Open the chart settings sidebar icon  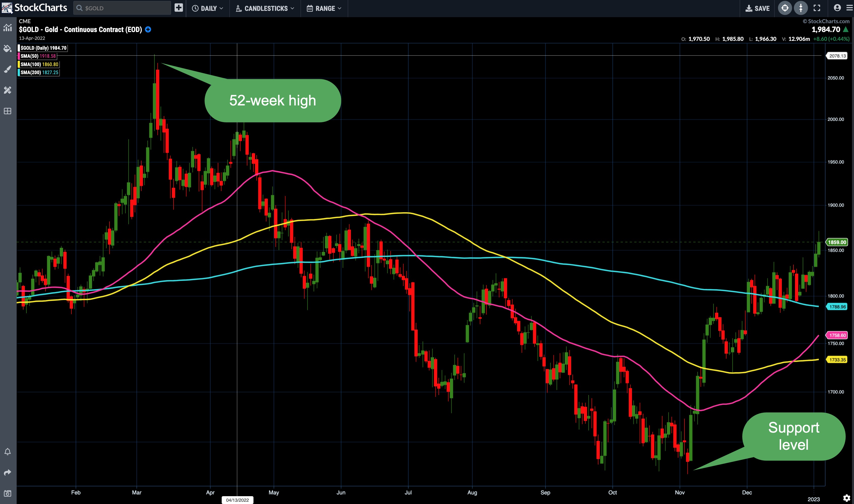[x=8, y=28]
